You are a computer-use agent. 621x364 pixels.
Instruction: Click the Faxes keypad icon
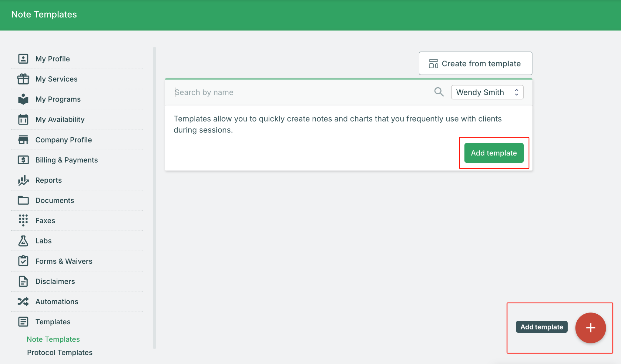point(23,220)
